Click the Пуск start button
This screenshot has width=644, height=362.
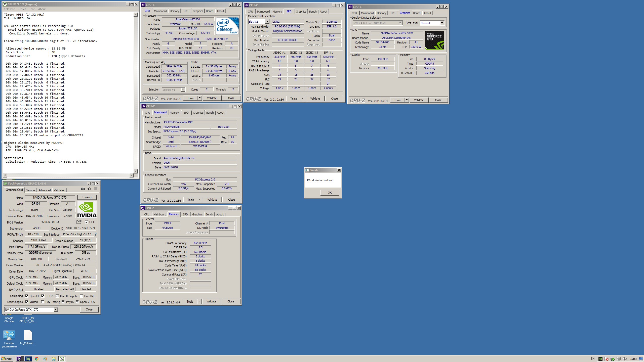pyautogui.click(x=7, y=359)
